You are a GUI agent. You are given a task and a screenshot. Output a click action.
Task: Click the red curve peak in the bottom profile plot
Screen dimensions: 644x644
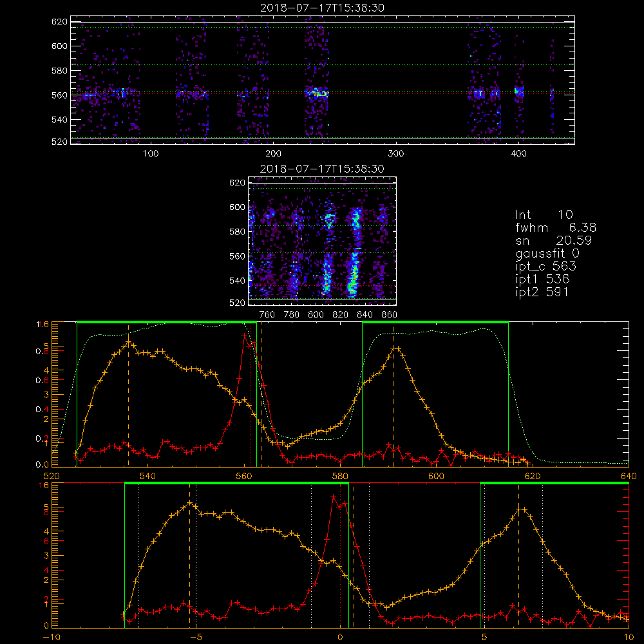tap(334, 497)
